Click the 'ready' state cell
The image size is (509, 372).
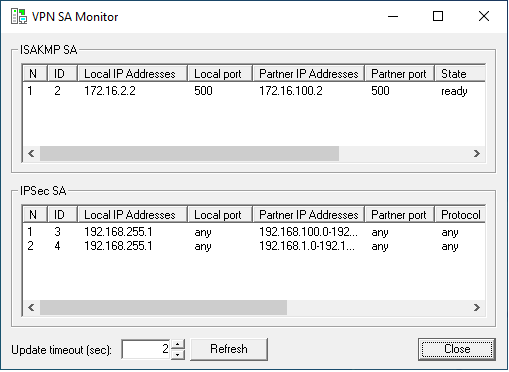454,91
